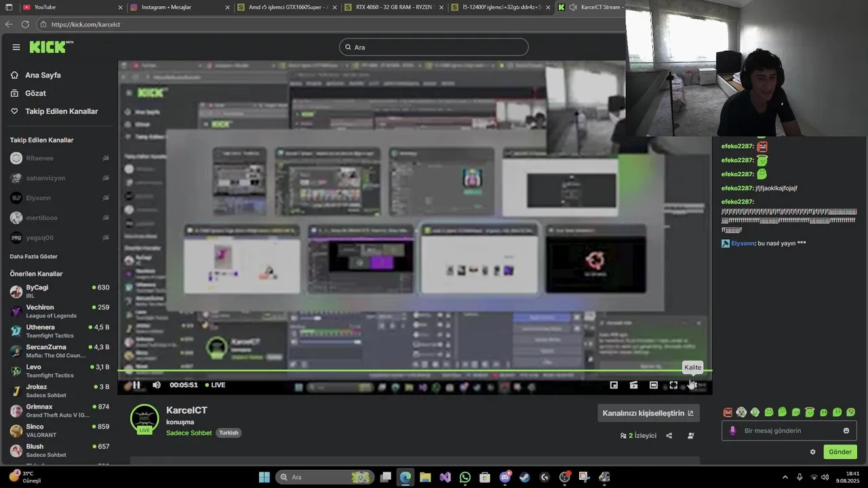Open the followed channel RRaenee
Image resolution: width=868 pixels, height=488 pixels.
[60, 158]
